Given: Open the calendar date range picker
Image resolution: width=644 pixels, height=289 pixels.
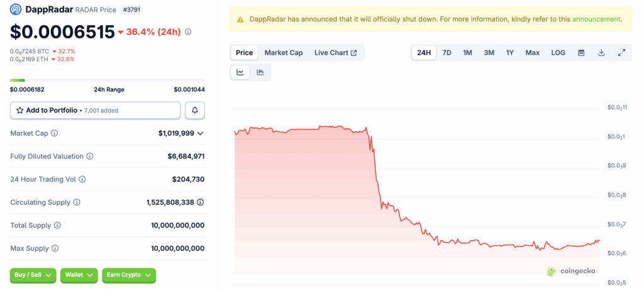Looking at the screenshot, I should pyautogui.click(x=581, y=53).
